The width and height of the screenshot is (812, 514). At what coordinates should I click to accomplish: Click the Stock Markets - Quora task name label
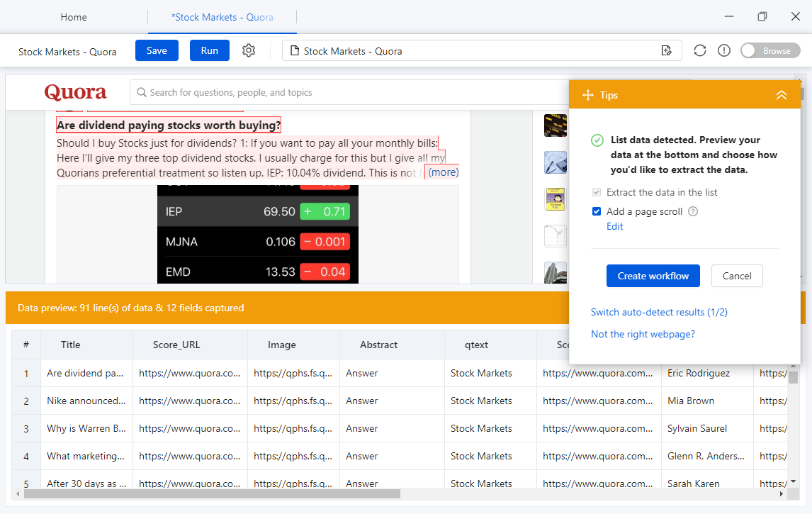click(67, 52)
